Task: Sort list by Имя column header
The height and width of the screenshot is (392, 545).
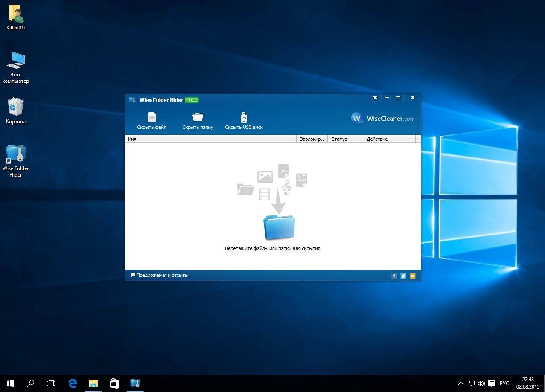Action: click(211, 139)
